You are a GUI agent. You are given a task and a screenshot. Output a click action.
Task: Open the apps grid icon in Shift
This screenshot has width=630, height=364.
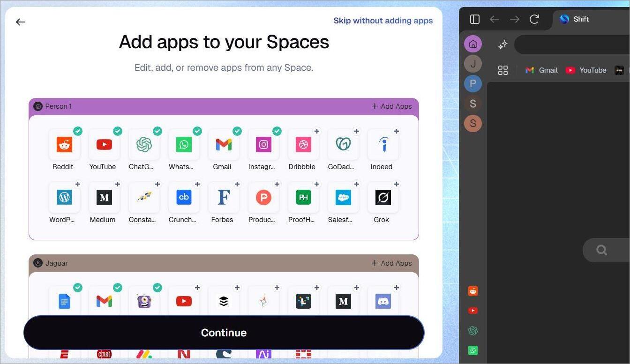tap(503, 70)
